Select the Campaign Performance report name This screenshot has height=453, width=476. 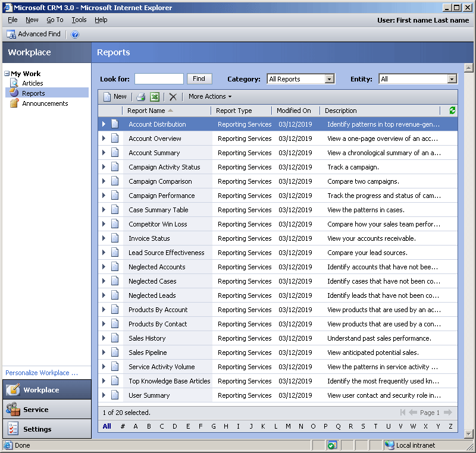click(161, 196)
